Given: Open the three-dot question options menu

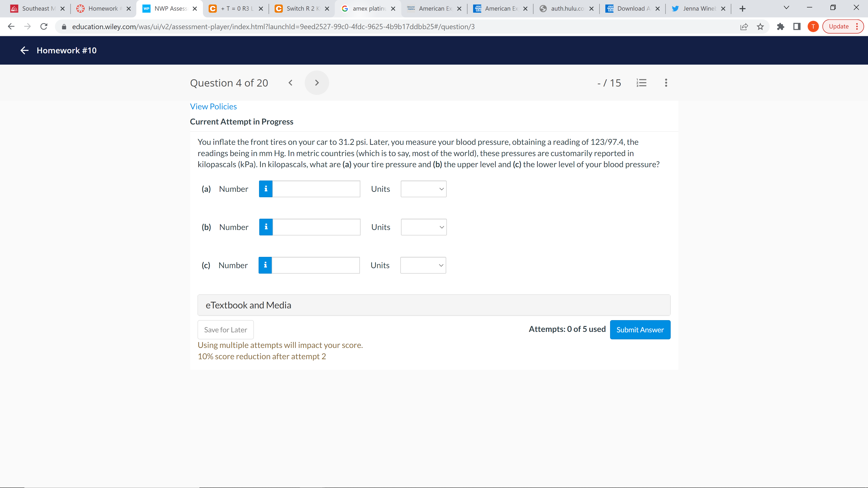Looking at the screenshot, I should pos(666,83).
